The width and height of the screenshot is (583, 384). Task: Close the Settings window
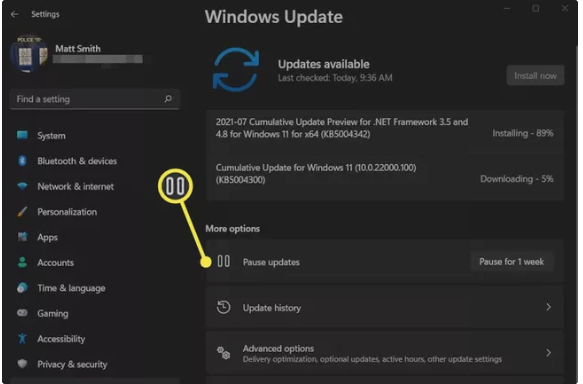click(x=565, y=8)
